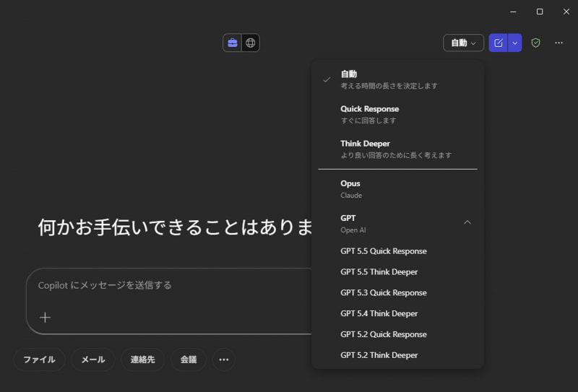Pick GPT 5.3 Quick Response
This screenshot has height=392, width=578.
coord(397,293)
